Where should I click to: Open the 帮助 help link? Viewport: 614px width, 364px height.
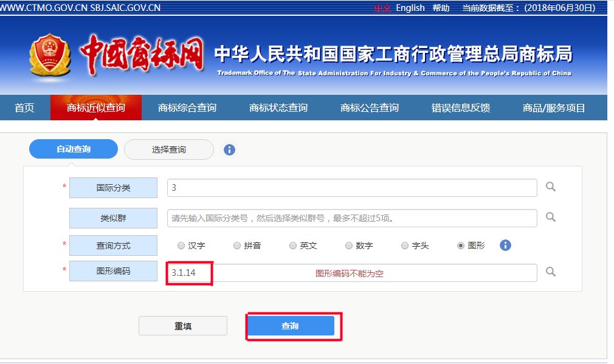440,7
